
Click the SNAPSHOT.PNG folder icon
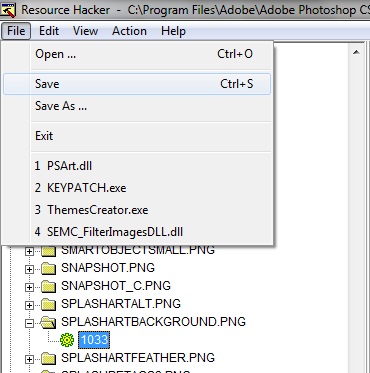click(49, 268)
